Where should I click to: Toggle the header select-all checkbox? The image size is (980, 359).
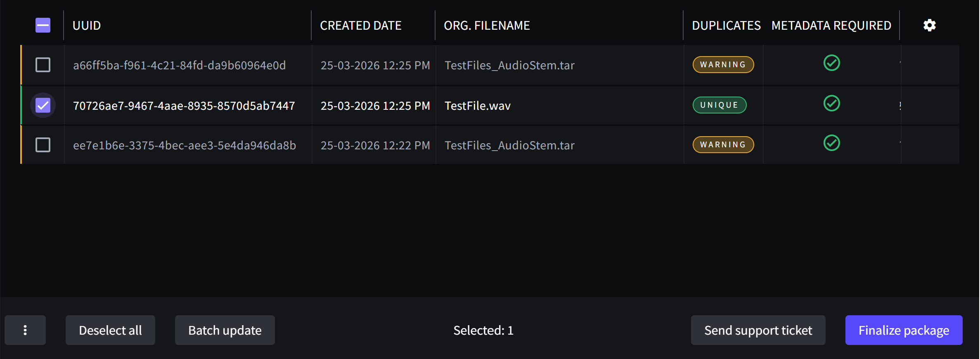click(x=43, y=25)
